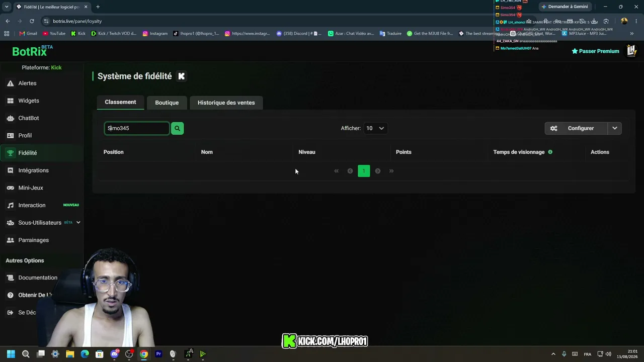The width and height of the screenshot is (644, 362).
Task: Open the Chrome tab search dropdown
Action: pos(7,7)
